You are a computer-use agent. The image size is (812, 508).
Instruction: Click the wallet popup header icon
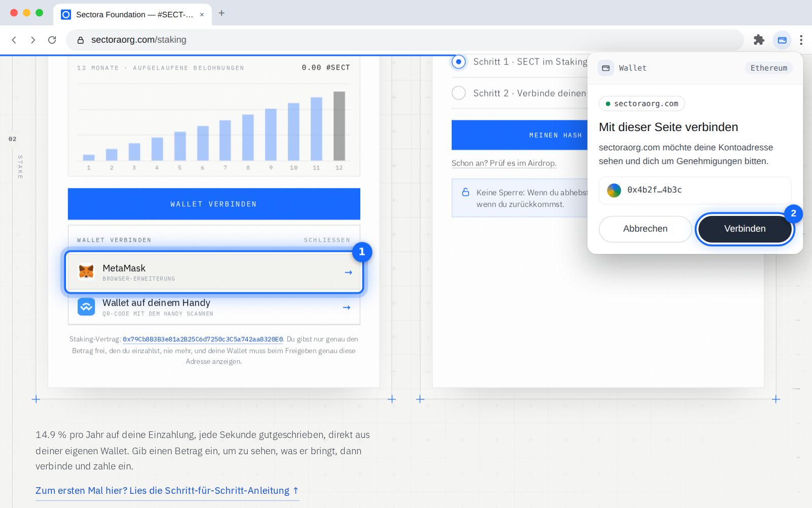[606, 68]
